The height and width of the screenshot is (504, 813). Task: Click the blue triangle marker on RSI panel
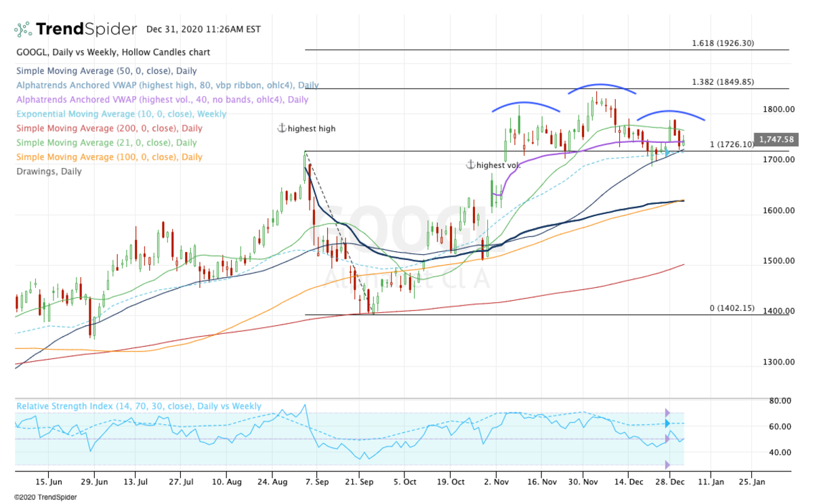667,423
